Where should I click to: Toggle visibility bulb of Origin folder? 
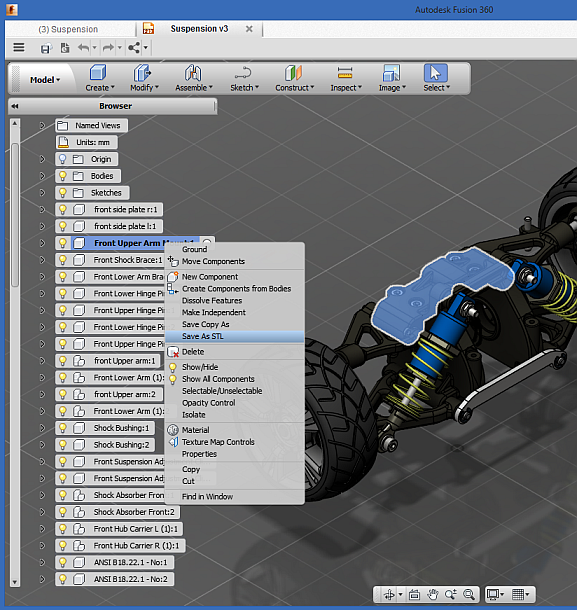pyautogui.click(x=62, y=159)
